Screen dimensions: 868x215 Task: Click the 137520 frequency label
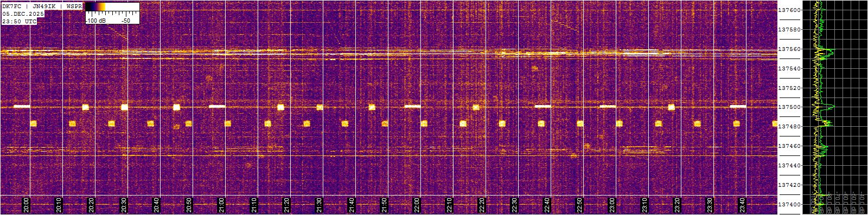click(790, 88)
